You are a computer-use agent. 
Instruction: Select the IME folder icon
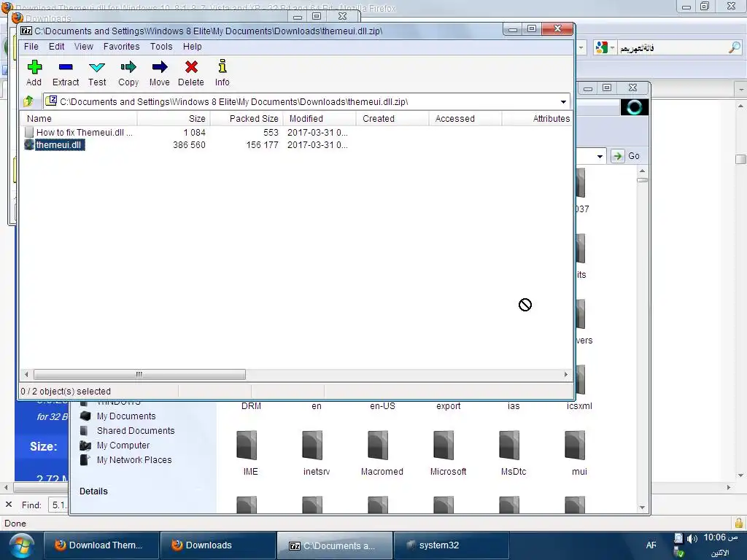point(247,446)
